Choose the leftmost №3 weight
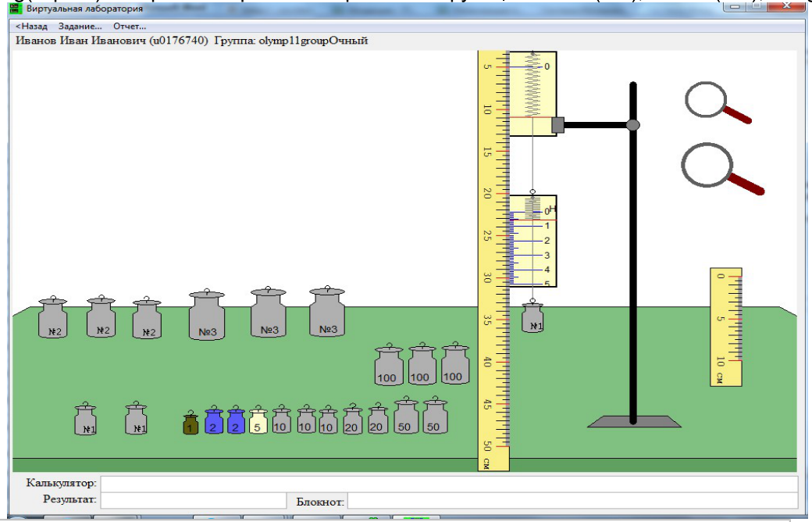Image resolution: width=812 pixels, height=522 pixels. [x=207, y=315]
